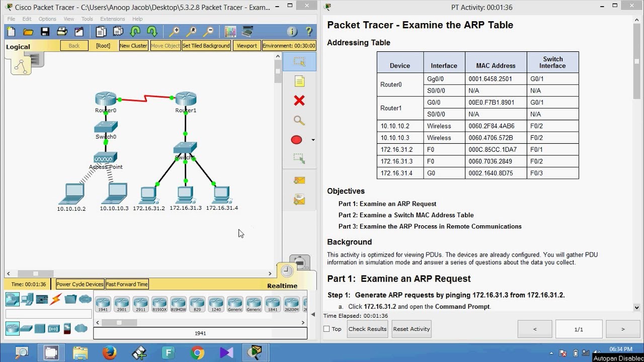Open the Options menu
This screenshot has height=362, width=644.
[47, 19]
